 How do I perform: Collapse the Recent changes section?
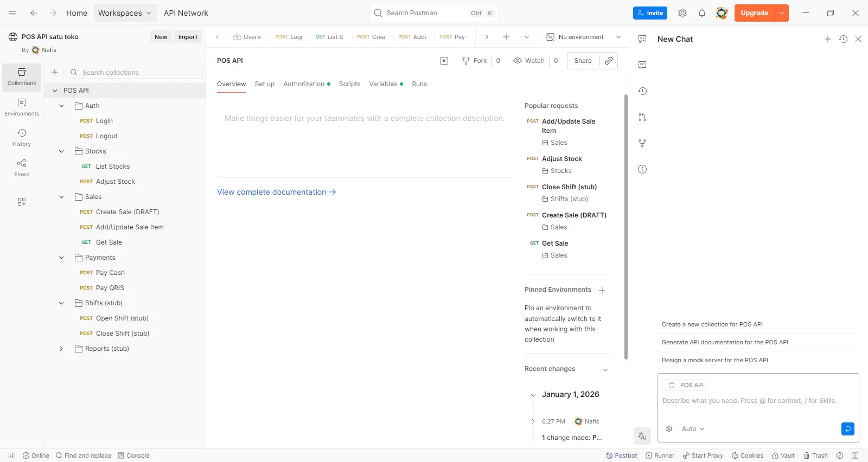tap(605, 369)
